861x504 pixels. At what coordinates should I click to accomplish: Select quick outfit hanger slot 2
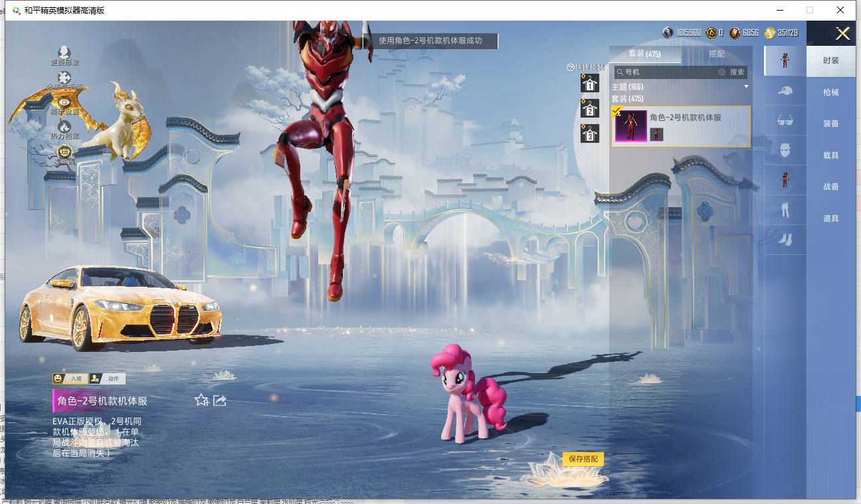coord(589,108)
